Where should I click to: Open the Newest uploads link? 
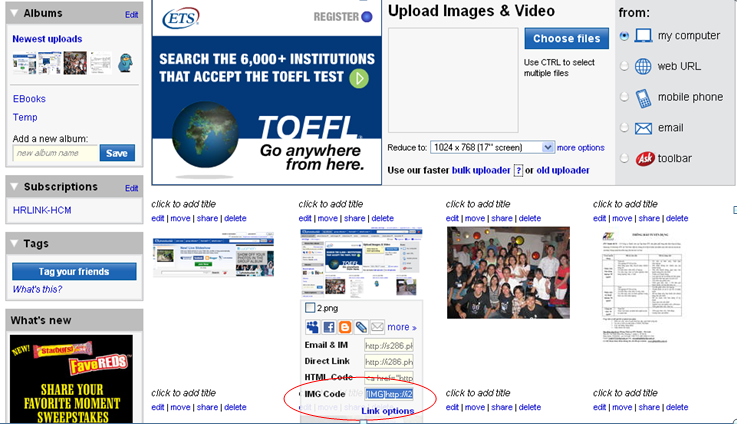47,39
